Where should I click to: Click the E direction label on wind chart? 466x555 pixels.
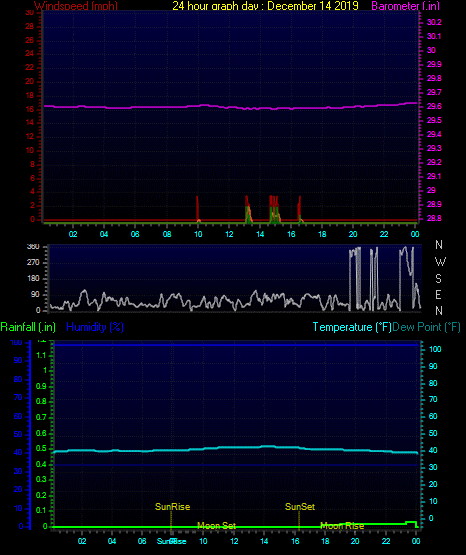point(438,295)
